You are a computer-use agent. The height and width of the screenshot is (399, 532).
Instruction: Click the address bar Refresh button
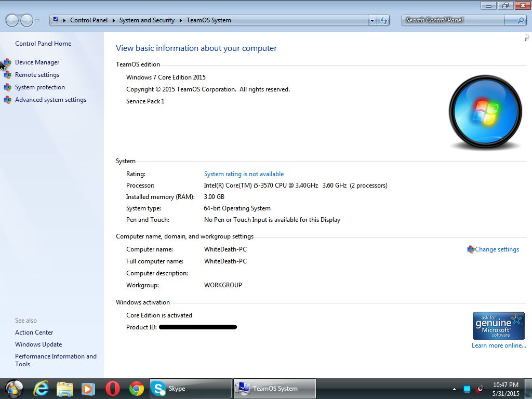click(x=384, y=20)
